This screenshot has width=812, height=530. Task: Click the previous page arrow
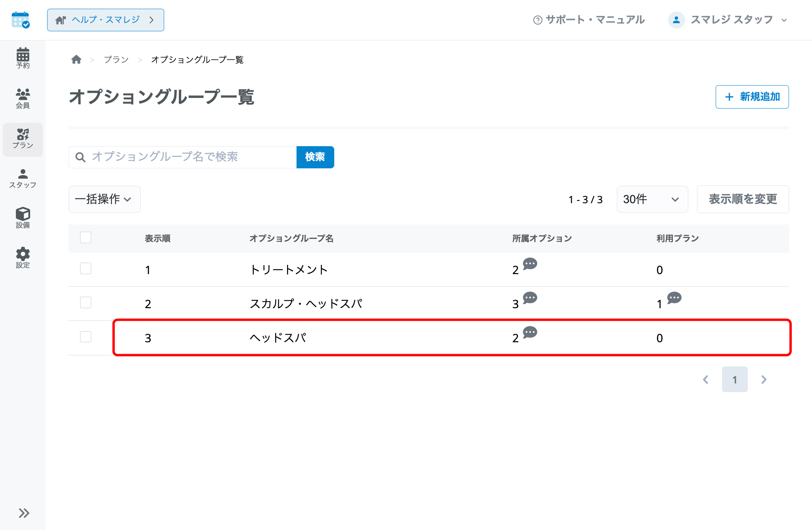[x=706, y=379]
